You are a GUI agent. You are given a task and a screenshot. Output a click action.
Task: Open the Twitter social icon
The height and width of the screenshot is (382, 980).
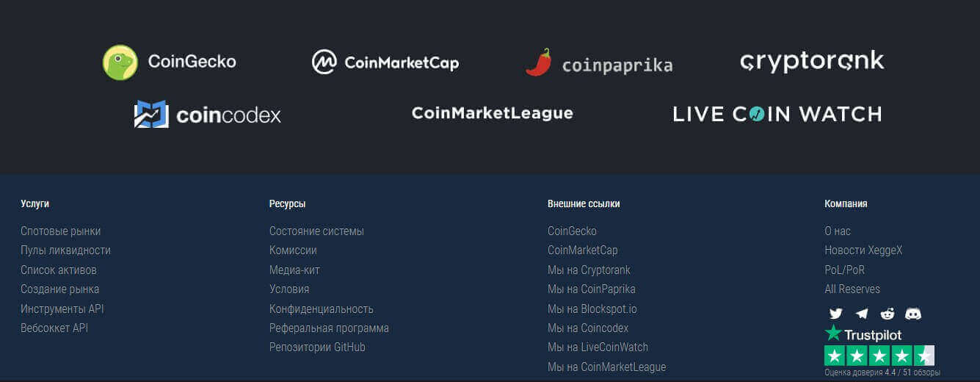click(835, 314)
